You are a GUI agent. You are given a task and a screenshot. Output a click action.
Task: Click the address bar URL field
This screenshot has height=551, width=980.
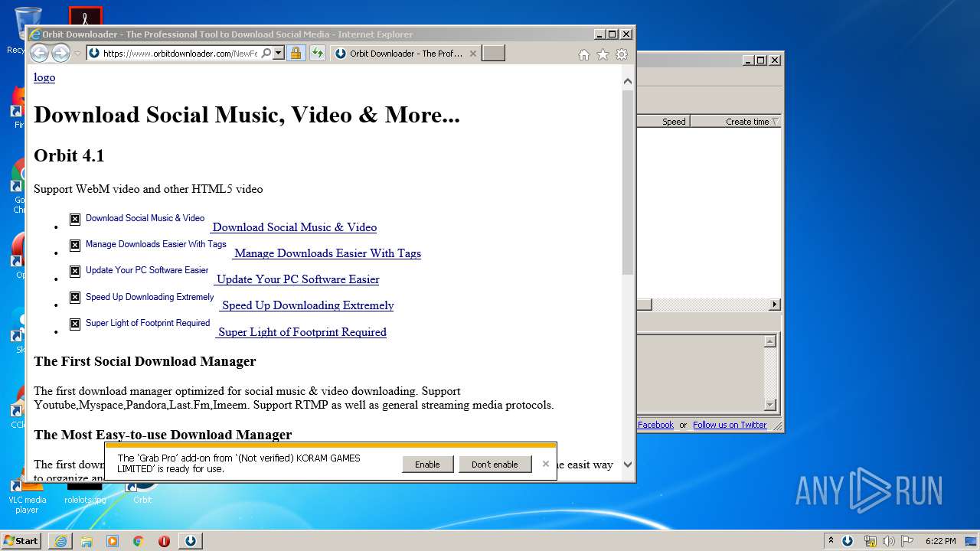(180, 54)
